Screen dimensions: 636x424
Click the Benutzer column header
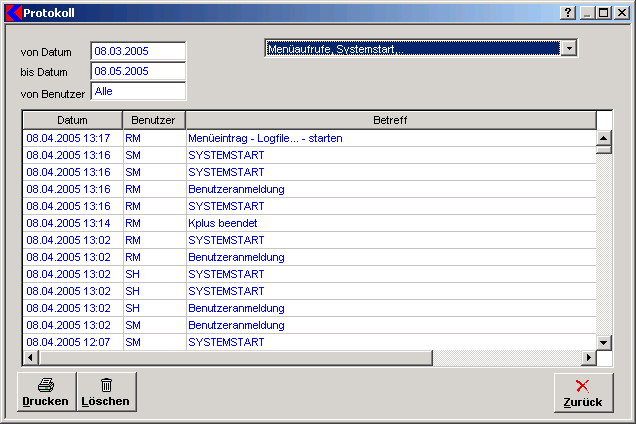click(x=153, y=120)
